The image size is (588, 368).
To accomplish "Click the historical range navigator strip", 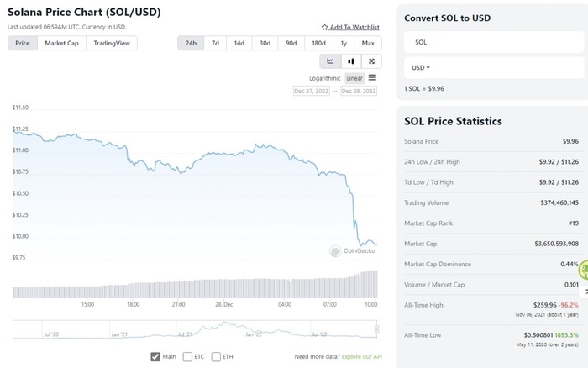I will [x=195, y=328].
